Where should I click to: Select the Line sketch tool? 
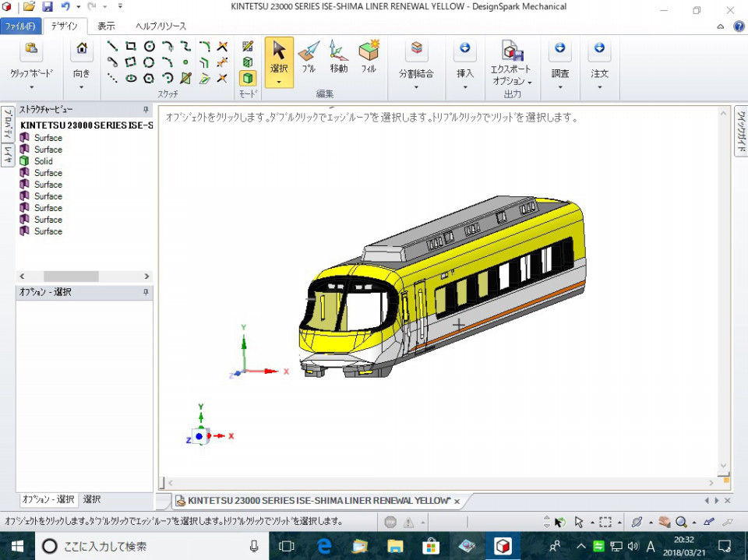[112, 46]
